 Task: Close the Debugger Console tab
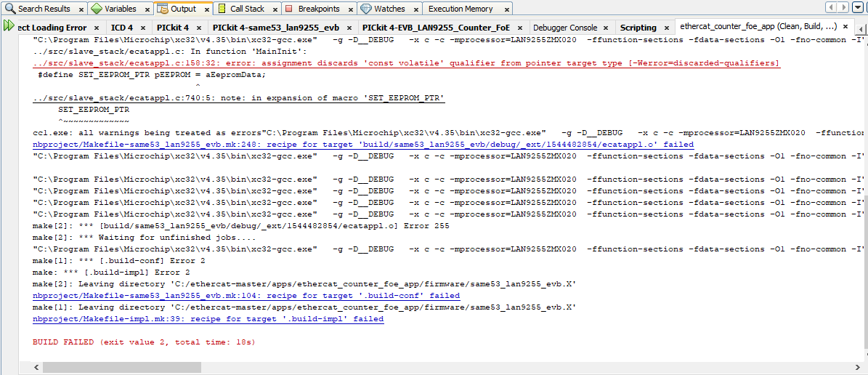coord(607,28)
